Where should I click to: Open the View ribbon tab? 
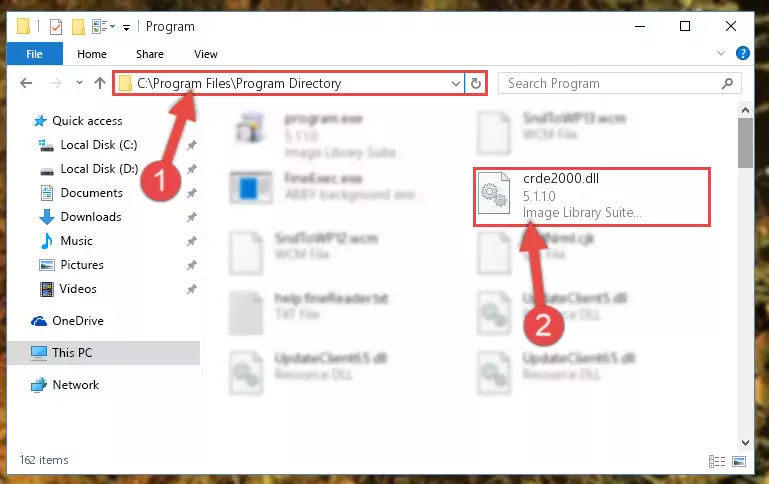205,54
